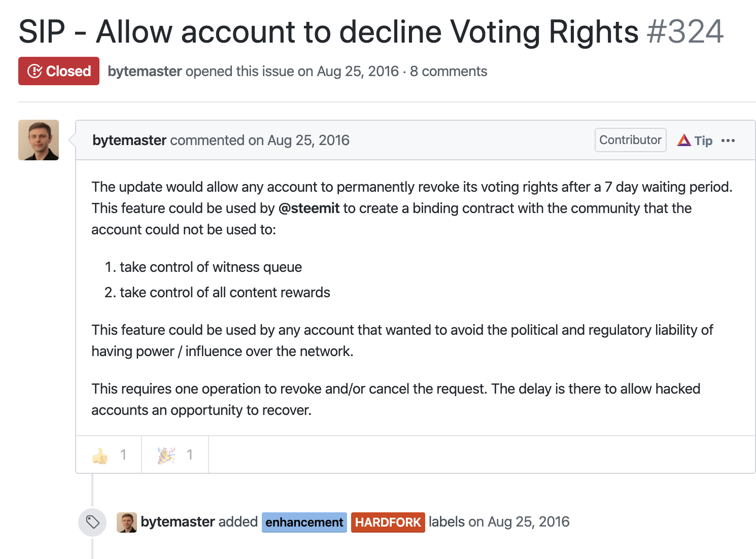
Task: Click the small bytemaster avatar in timeline
Action: (x=127, y=522)
